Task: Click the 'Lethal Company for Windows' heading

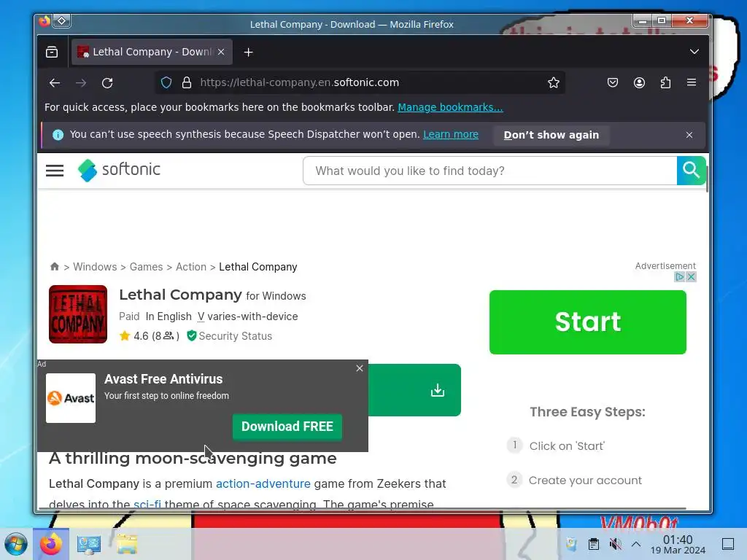Action: click(x=212, y=295)
